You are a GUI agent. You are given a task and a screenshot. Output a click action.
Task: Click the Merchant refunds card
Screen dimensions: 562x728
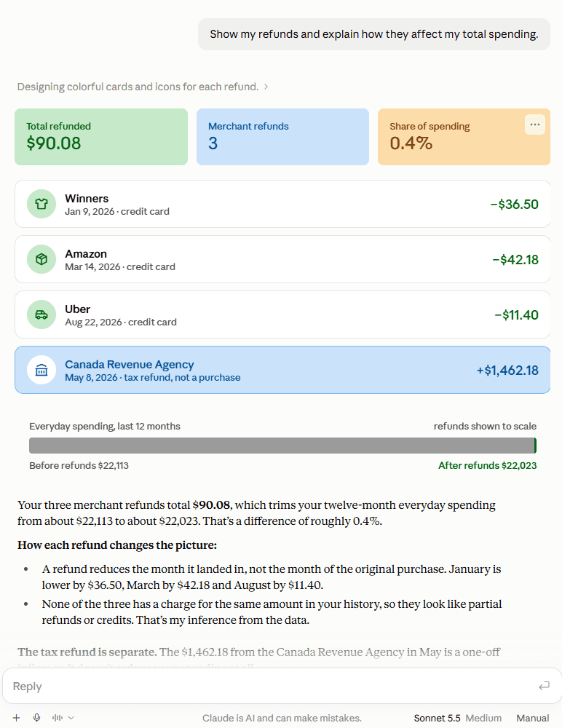(283, 137)
